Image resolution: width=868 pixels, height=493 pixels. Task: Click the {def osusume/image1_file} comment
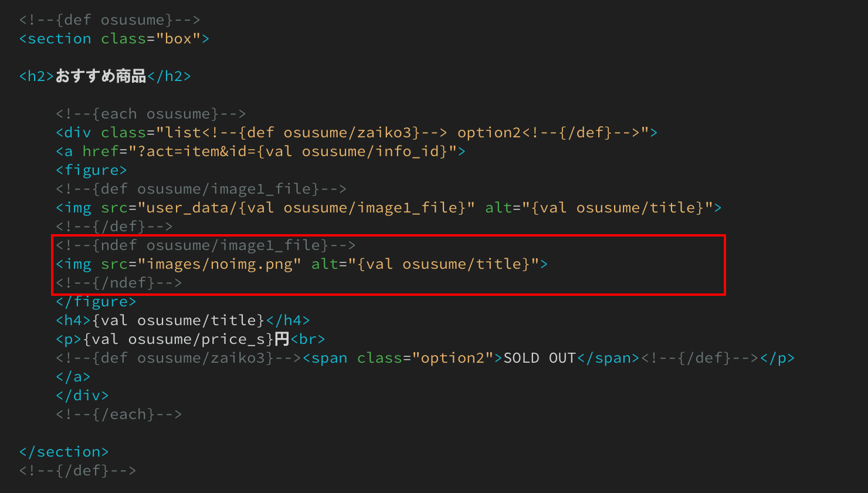(x=201, y=189)
